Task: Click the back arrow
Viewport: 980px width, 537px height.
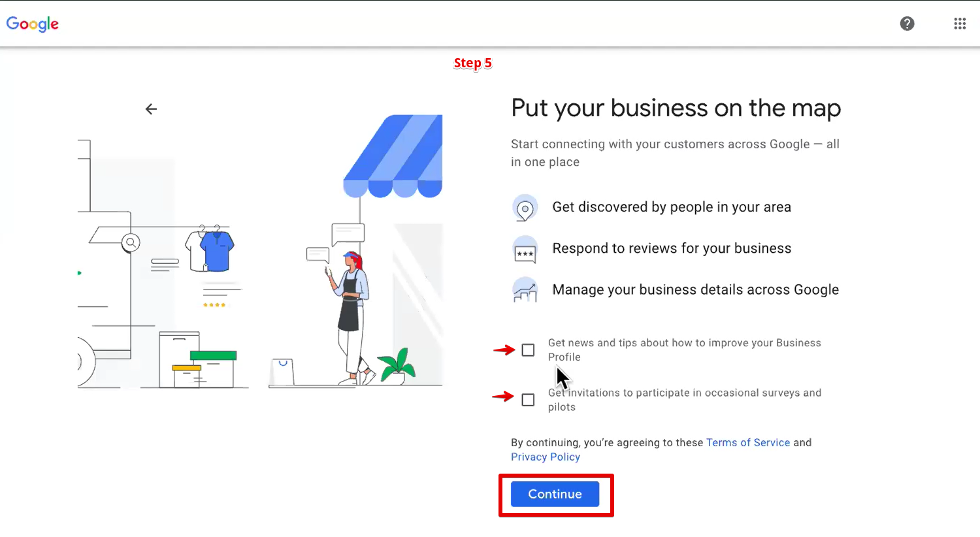Action: tap(151, 108)
